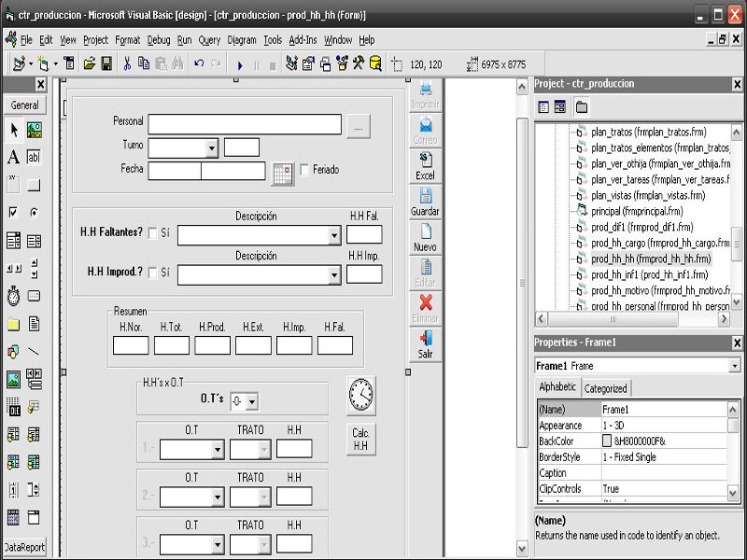747x560 pixels.
Task: Check the Feriado checkbox
Action: pos(304,170)
